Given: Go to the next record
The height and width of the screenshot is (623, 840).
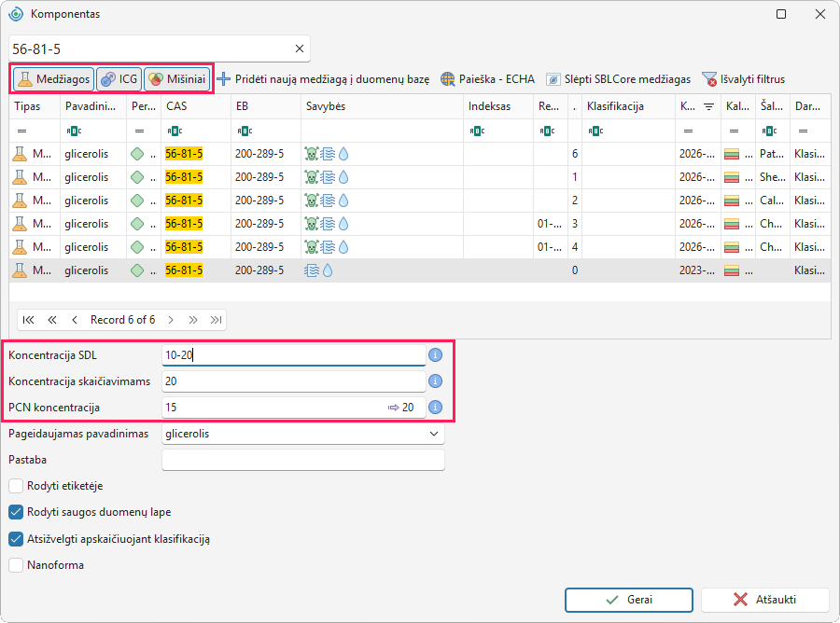Looking at the screenshot, I should (171, 320).
